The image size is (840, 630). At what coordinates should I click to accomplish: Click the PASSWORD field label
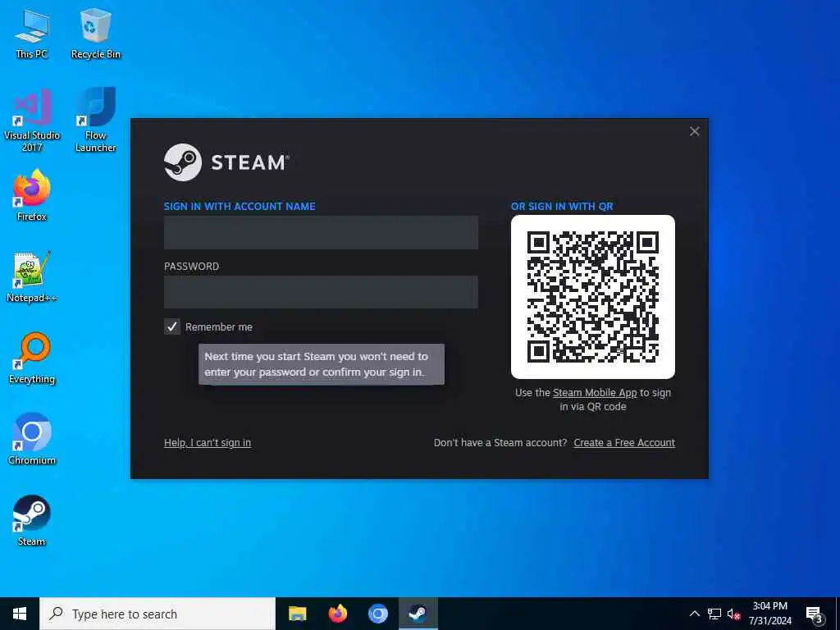coord(191,267)
